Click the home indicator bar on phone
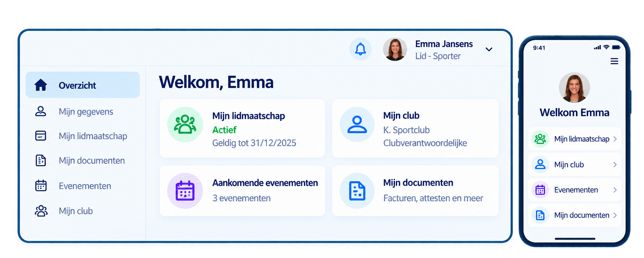 pyautogui.click(x=575, y=239)
